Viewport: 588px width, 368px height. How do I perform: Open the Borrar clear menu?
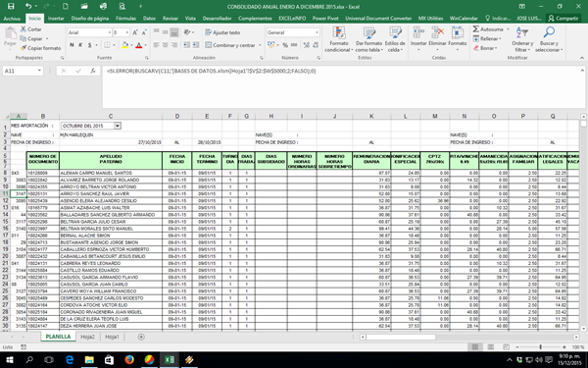[485, 48]
